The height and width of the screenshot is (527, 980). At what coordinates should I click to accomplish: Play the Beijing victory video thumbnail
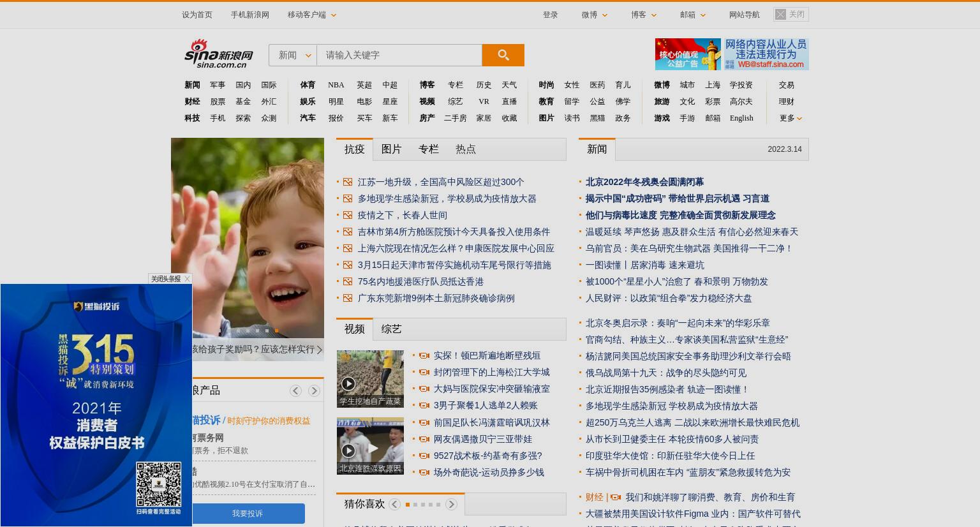click(x=370, y=446)
